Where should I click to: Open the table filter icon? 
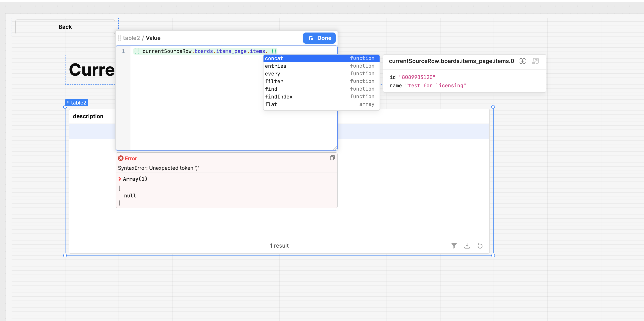(x=454, y=246)
